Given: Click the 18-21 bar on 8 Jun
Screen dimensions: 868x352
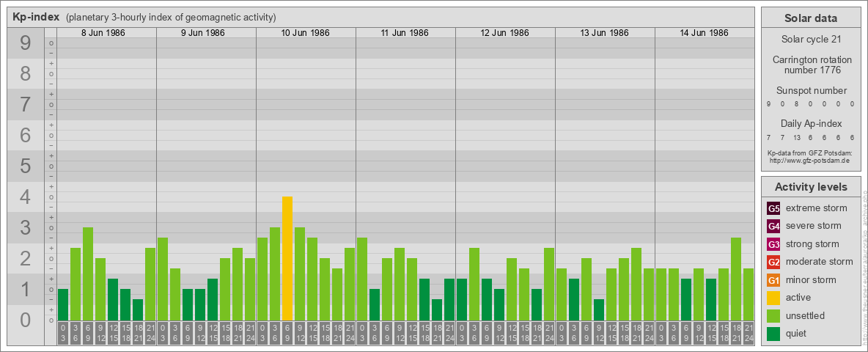Looking at the screenshot, I should (138, 310).
